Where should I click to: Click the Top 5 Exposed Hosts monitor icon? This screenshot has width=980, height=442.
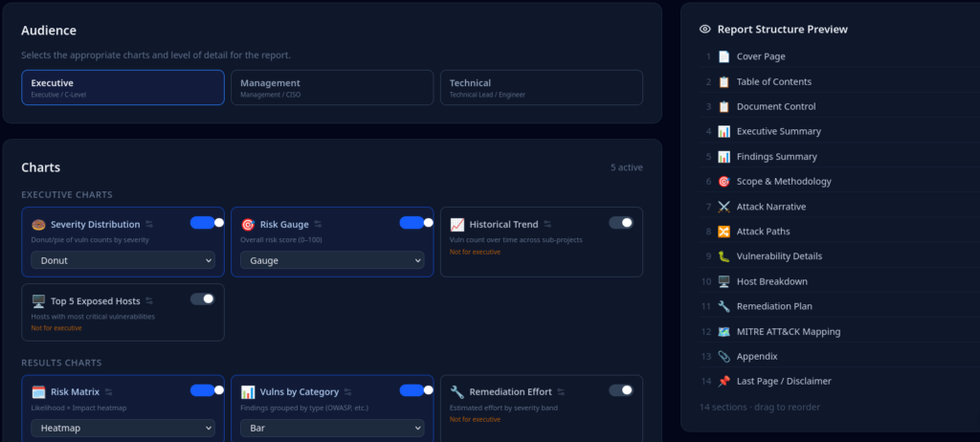[x=38, y=301]
